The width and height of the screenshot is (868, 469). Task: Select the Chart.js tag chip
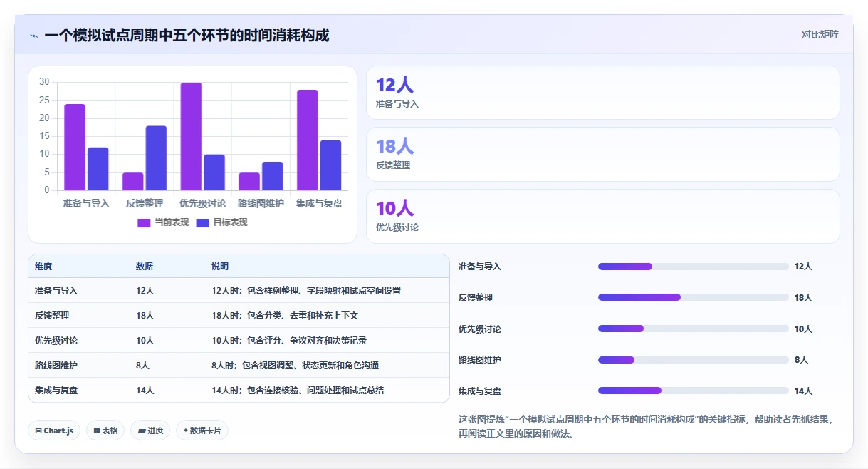pyautogui.click(x=54, y=431)
